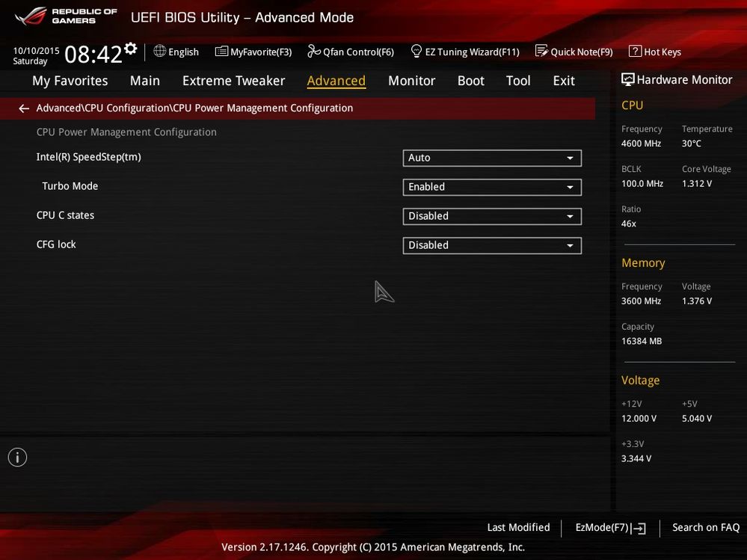
Task: Click memory voltage 1.376 V value
Action: [x=696, y=301]
